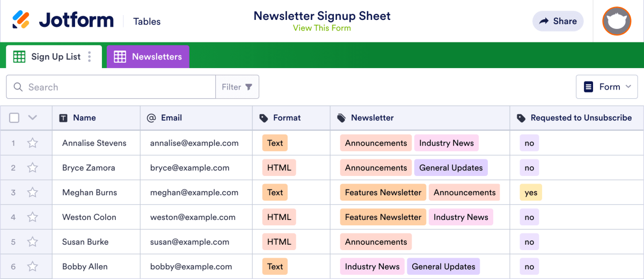Select the Bobby Allen name cell
Viewport: 644px width, 279px height.
point(96,266)
